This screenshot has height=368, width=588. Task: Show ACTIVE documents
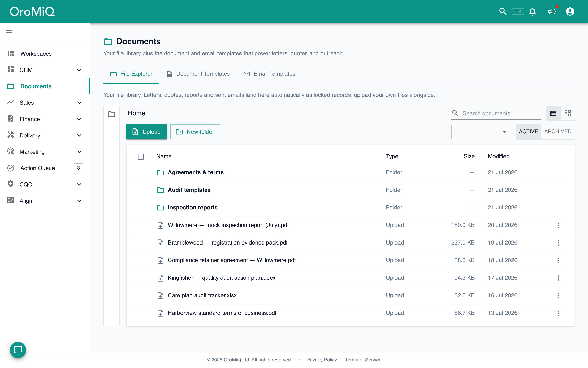[528, 132]
